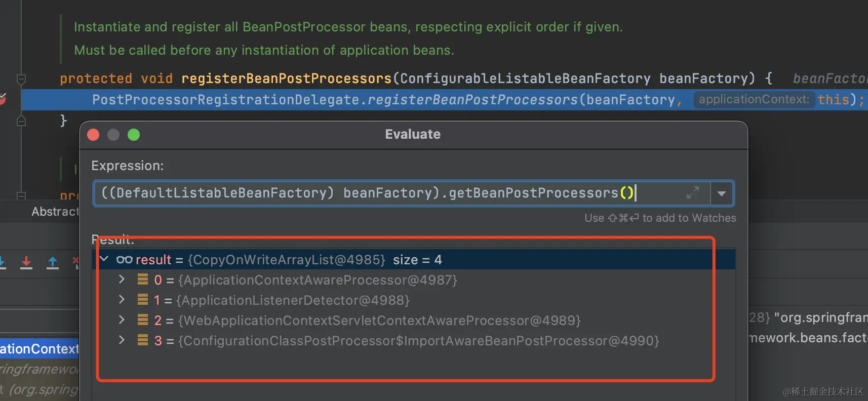
Task: Expand the ApplicationListenerDetector@4988 entry
Action: click(122, 300)
